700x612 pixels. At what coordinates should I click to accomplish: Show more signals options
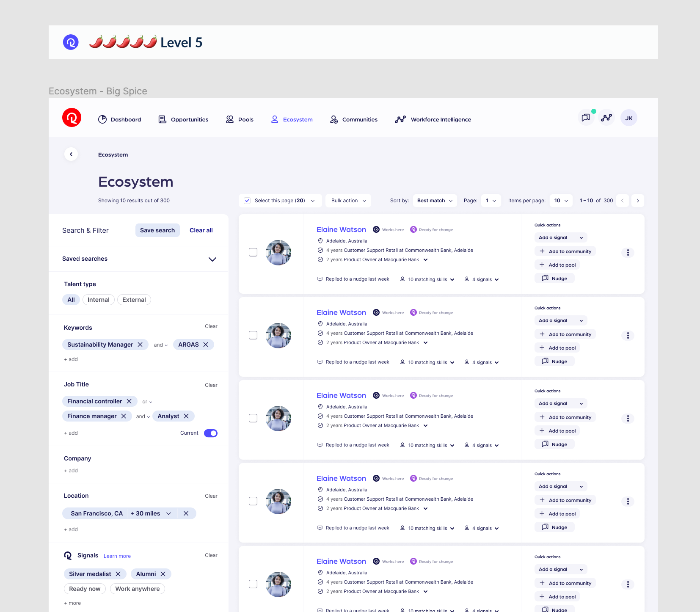[72, 603]
